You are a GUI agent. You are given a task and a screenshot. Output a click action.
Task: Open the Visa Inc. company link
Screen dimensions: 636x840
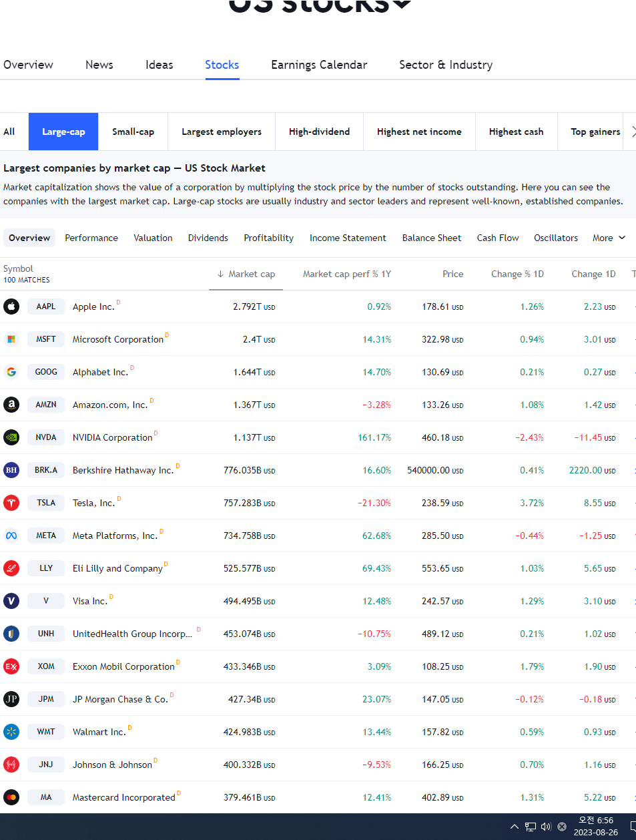pyautogui.click(x=89, y=601)
